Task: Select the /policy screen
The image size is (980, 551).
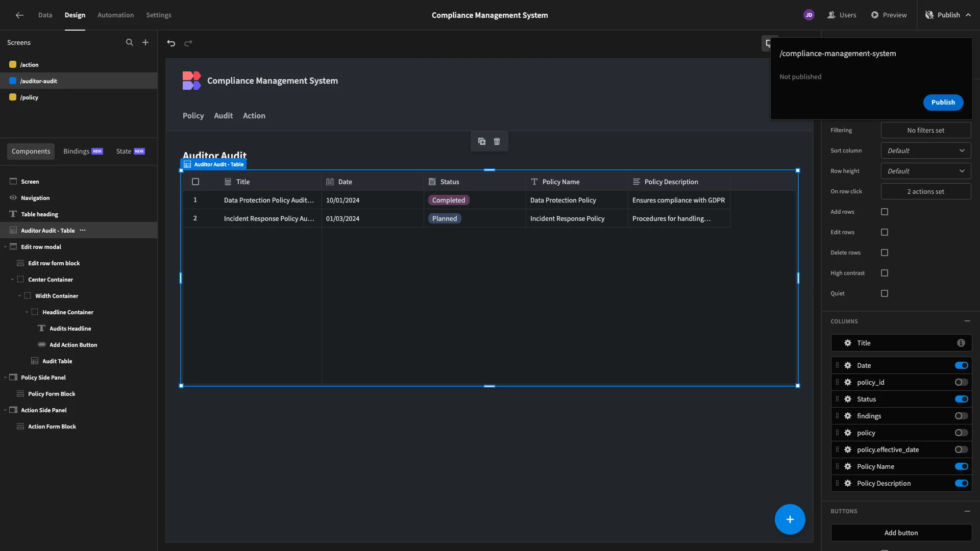Action: point(79,97)
